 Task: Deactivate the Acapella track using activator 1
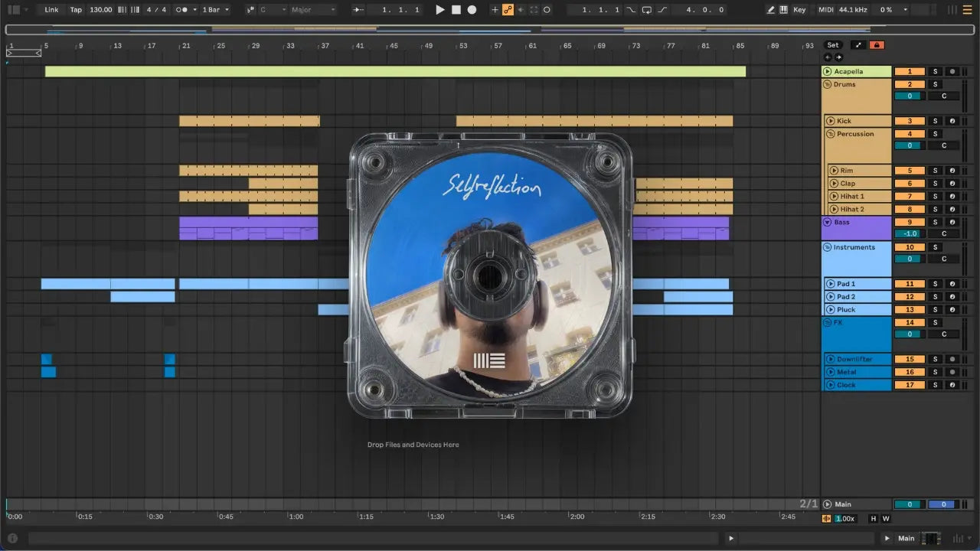(x=910, y=71)
